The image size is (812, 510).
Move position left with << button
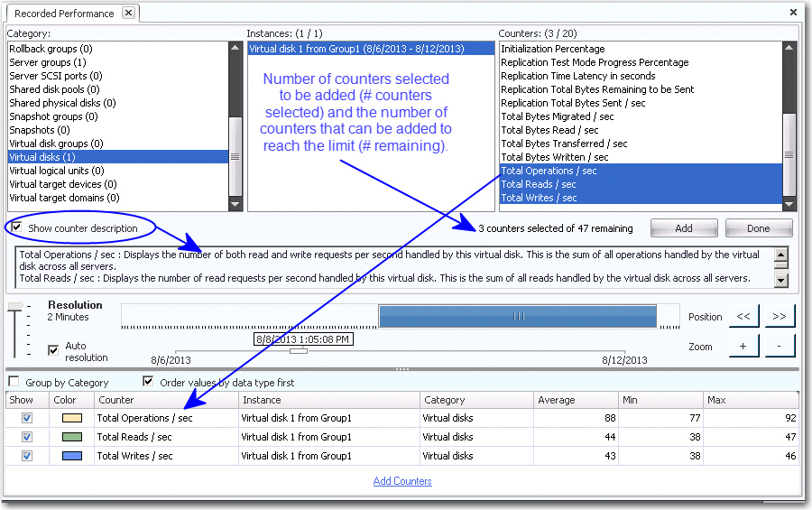click(743, 316)
